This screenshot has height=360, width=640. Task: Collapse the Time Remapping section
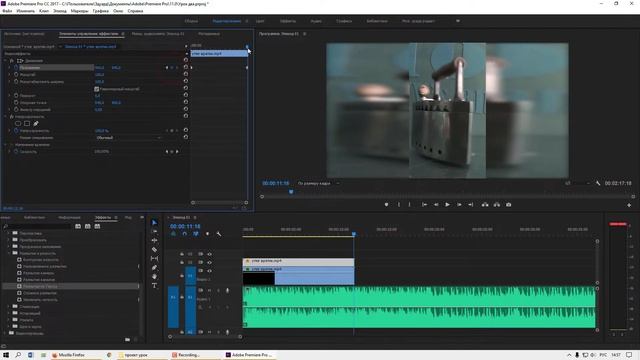coord(6,144)
